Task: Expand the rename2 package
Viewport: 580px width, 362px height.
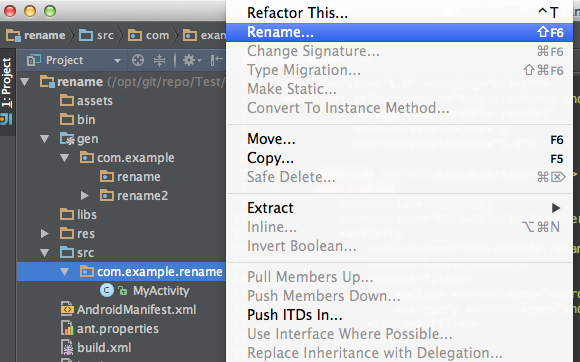Action: 85,196
